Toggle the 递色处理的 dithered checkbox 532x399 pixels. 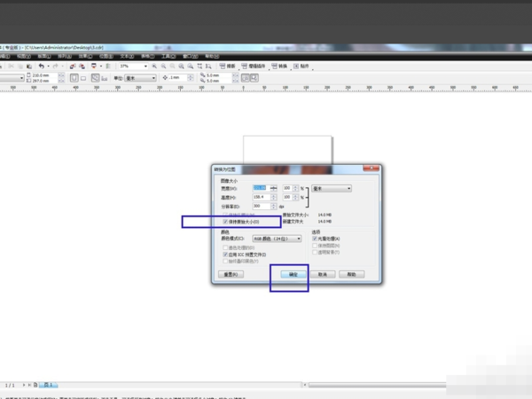(x=225, y=247)
